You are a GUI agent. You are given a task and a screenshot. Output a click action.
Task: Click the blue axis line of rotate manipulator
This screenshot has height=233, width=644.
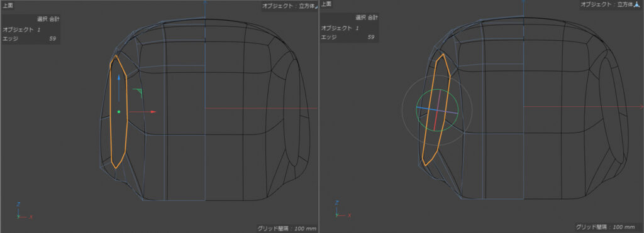(x=426, y=108)
